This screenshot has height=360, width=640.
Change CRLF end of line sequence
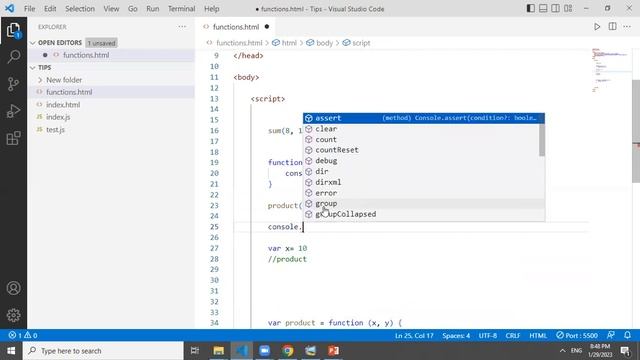pyautogui.click(x=513, y=336)
